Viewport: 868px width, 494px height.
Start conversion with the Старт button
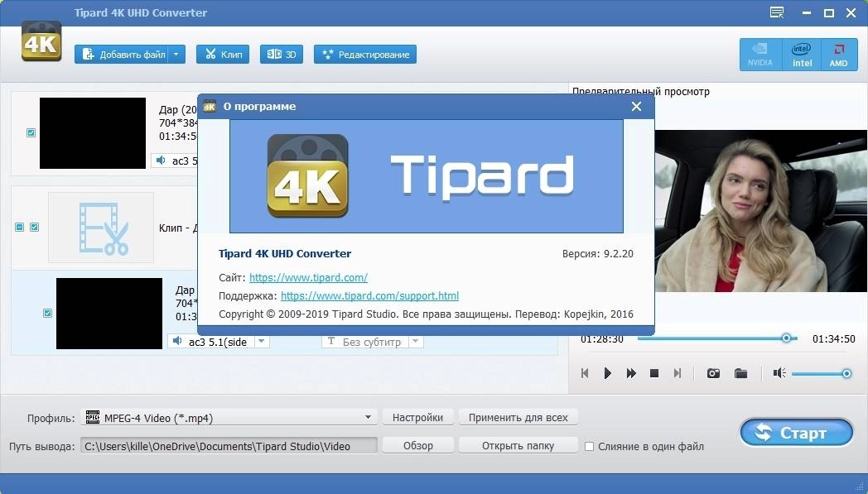pyautogui.click(x=797, y=433)
